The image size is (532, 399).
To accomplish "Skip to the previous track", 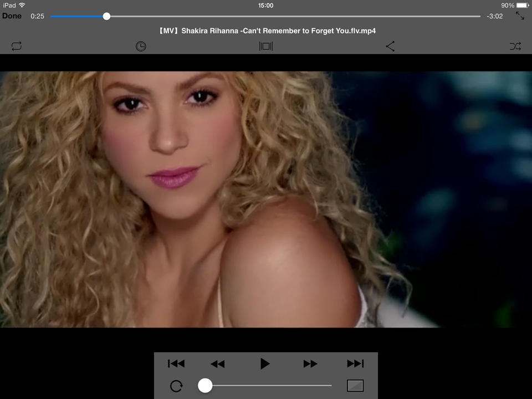I will 176,364.
